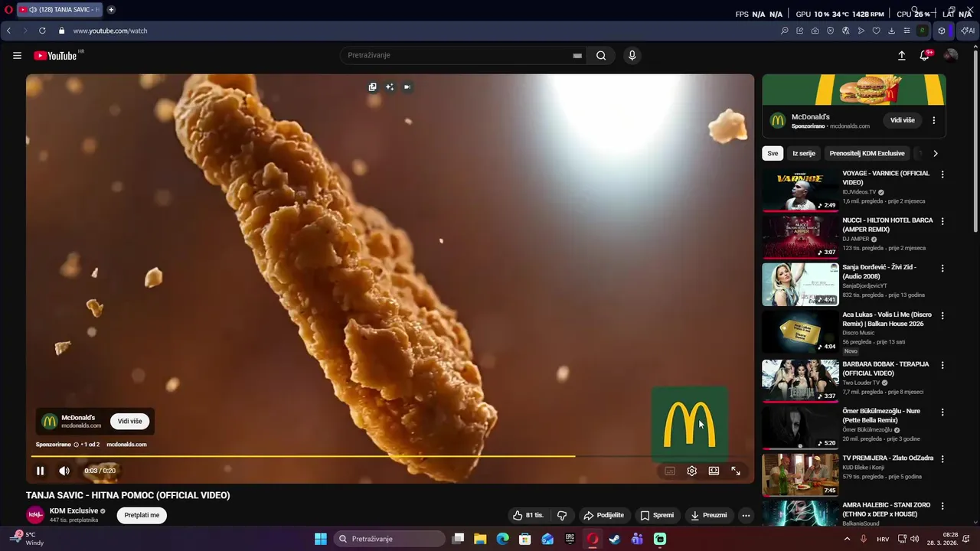The image size is (980, 551).
Task: Click 'Vidi više' on the video ad overlay
Action: coord(129,422)
